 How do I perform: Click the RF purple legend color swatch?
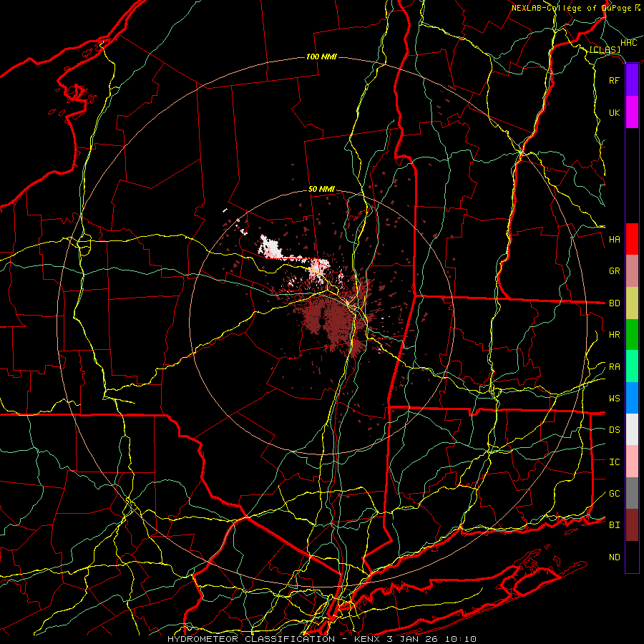pyautogui.click(x=632, y=80)
